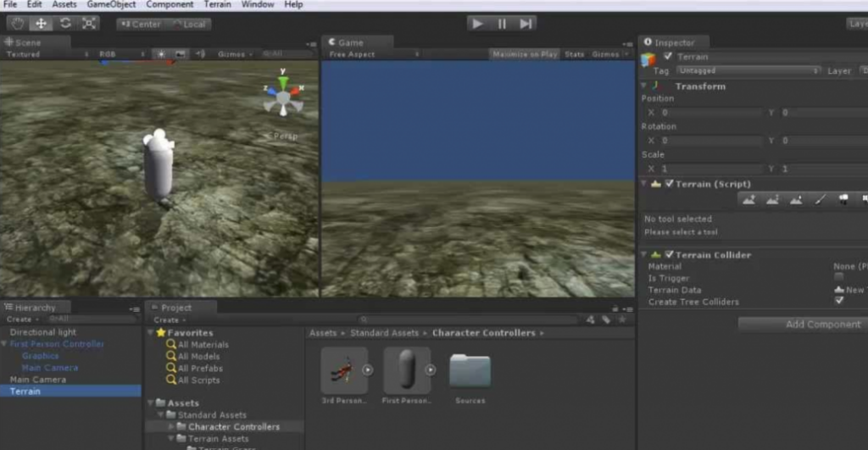Open the Free Aspect dropdown
Viewport: 868px width, 450px height.
point(374,54)
